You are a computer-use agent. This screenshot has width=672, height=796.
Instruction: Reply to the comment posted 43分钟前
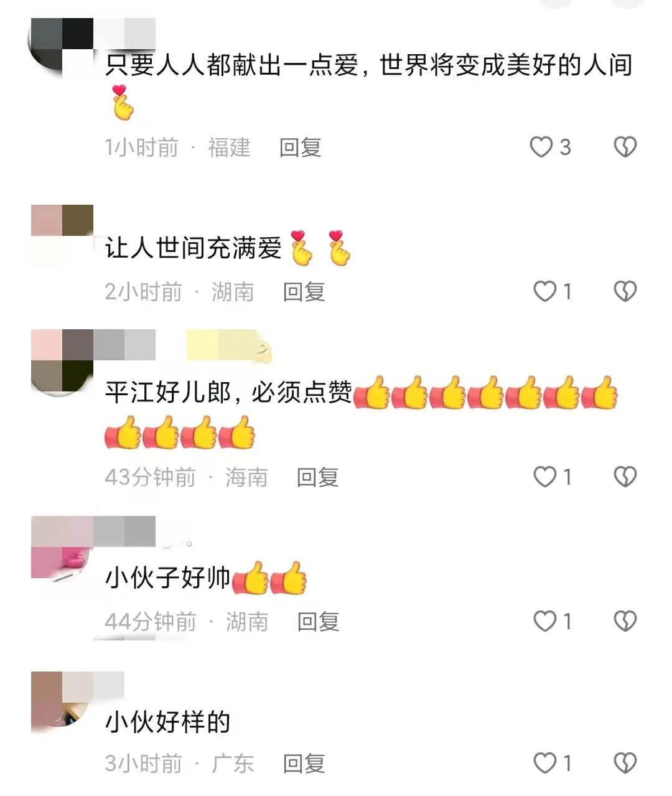point(317,477)
